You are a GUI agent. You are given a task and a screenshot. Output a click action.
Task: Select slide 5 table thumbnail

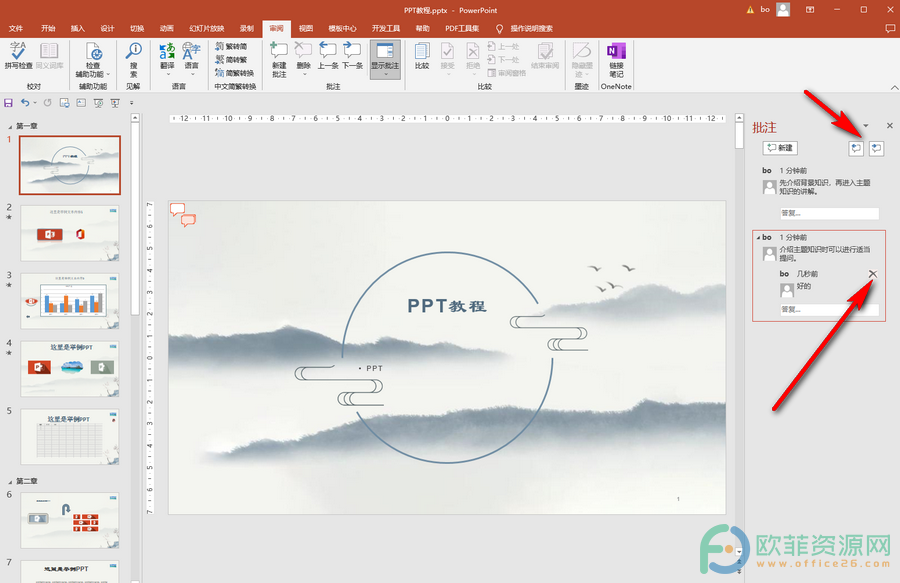[70, 436]
